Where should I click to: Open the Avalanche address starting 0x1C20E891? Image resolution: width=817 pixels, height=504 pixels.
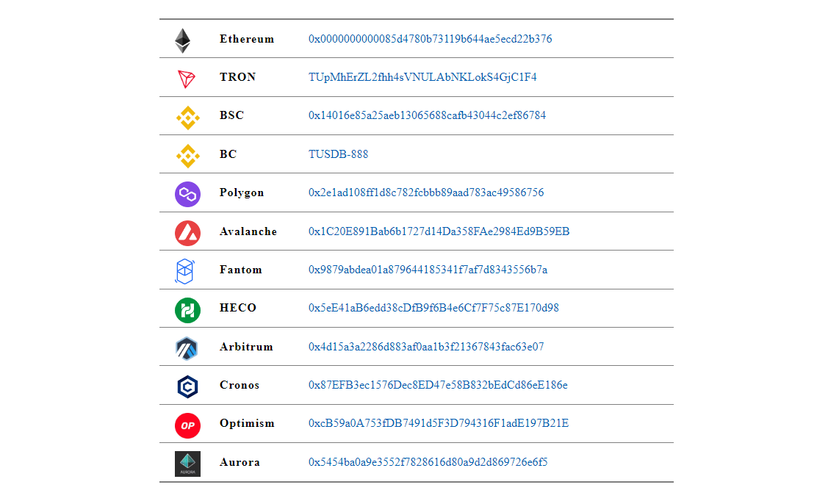click(439, 231)
